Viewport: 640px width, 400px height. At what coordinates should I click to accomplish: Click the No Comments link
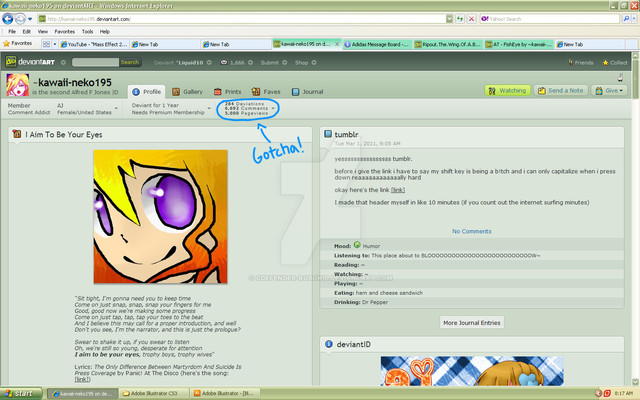(471, 231)
